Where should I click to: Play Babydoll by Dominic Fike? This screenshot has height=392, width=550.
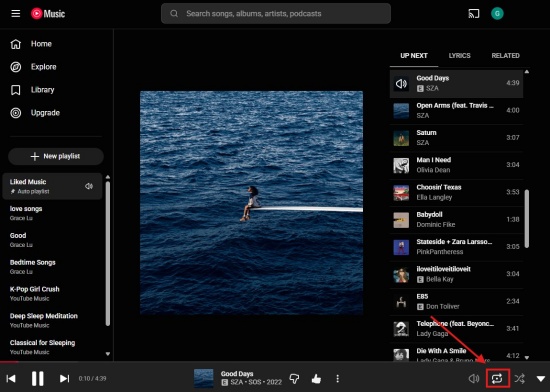point(456,219)
